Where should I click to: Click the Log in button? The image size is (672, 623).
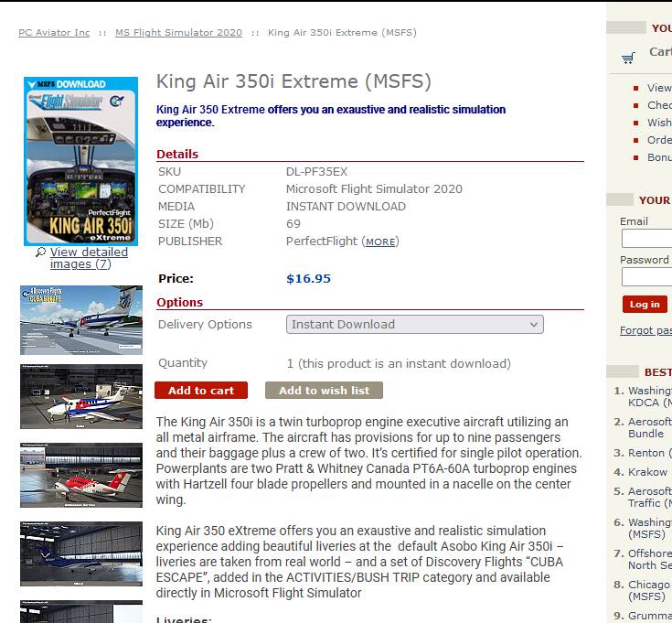645,305
